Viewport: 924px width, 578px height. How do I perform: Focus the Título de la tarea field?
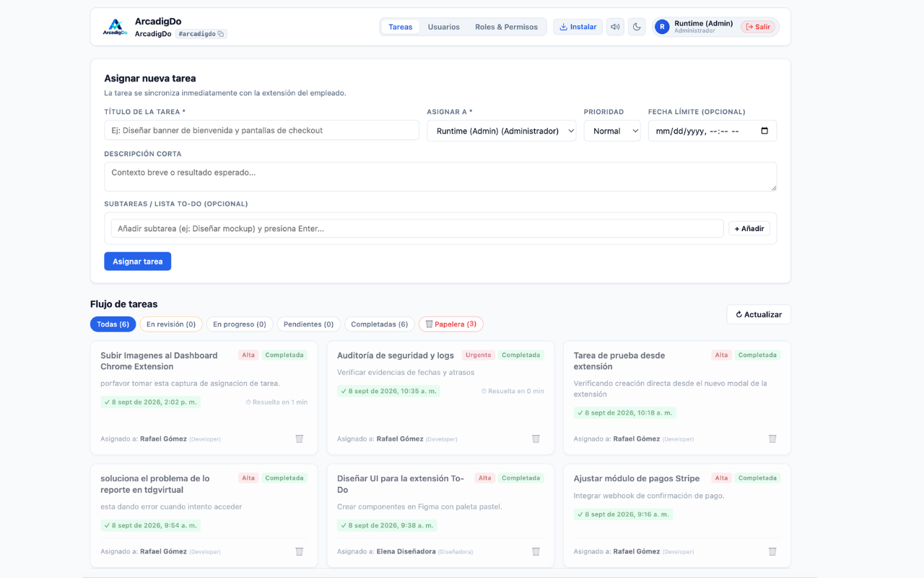[x=261, y=131]
